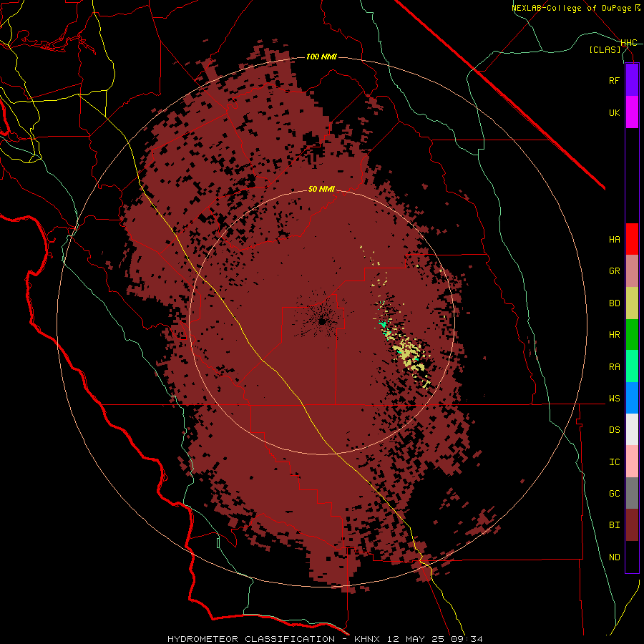Click the GC legend label

(614, 493)
